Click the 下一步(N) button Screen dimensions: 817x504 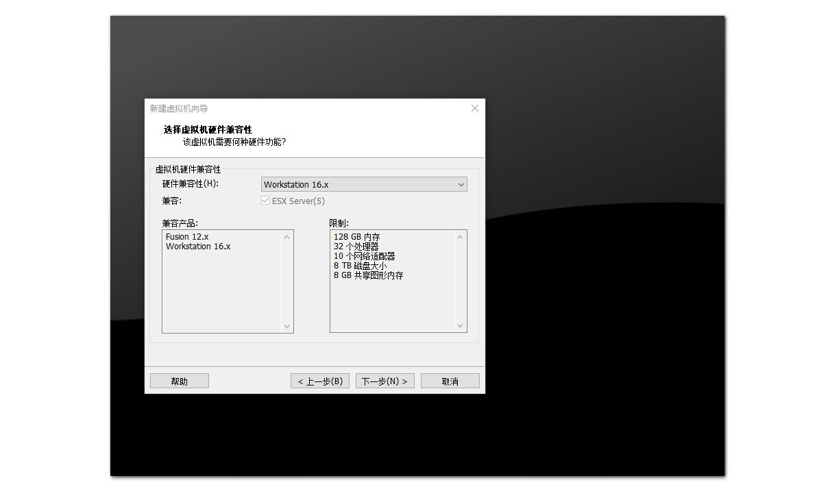tap(385, 381)
